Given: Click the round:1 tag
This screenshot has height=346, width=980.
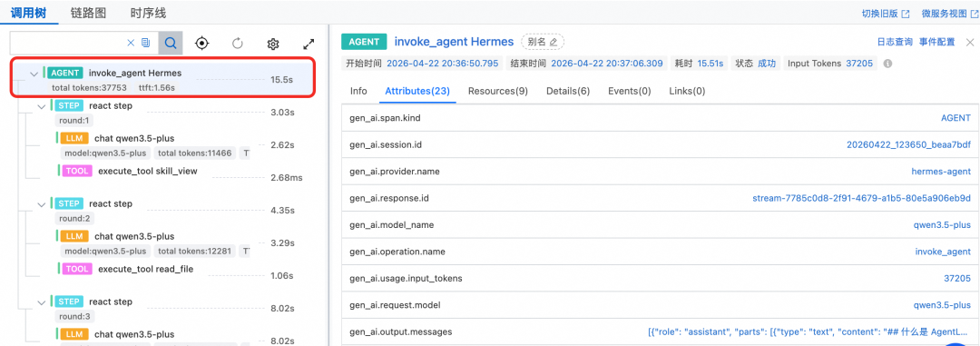Looking at the screenshot, I should 74,121.
